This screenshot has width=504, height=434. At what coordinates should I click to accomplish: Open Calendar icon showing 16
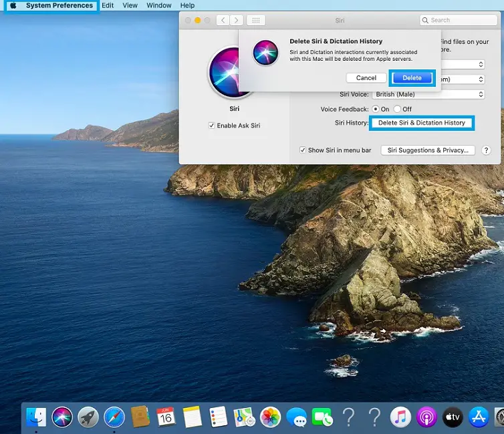tap(166, 417)
